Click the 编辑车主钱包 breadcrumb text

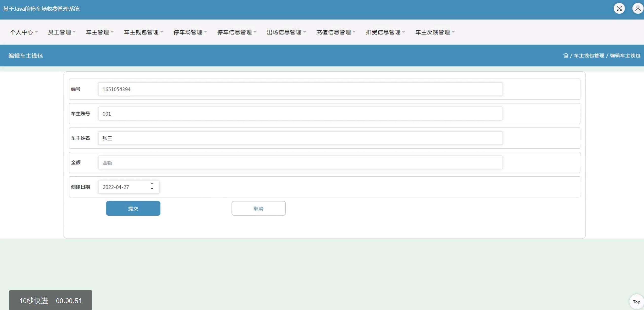click(625, 55)
